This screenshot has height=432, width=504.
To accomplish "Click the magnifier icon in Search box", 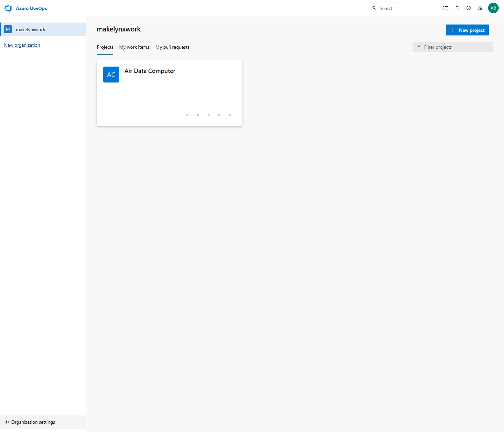I will point(374,8).
